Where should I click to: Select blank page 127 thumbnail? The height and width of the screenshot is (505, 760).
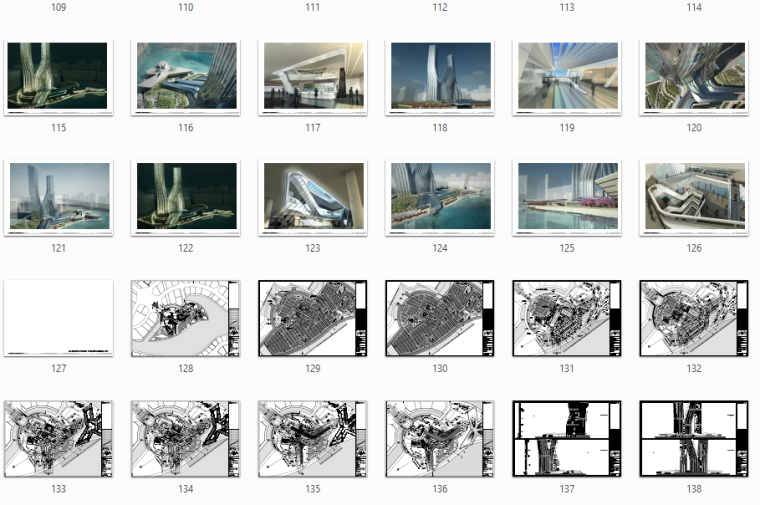(x=59, y=318)
